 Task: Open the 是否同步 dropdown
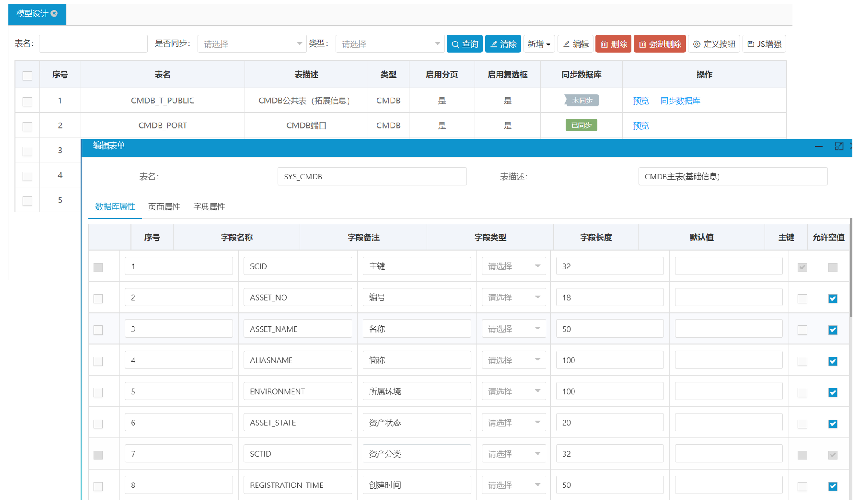click(x=252, y=44)
